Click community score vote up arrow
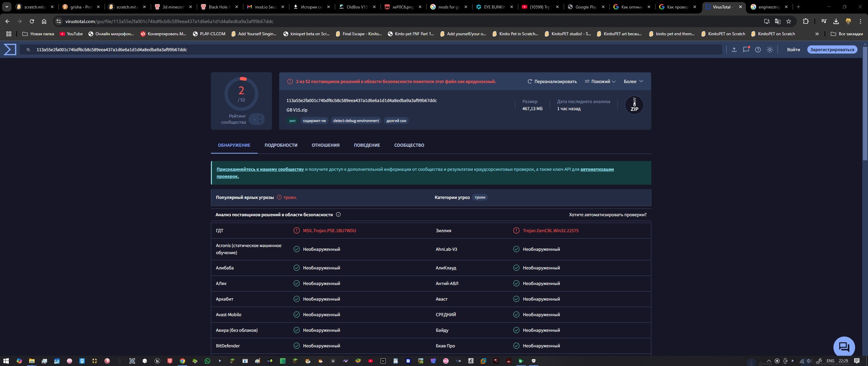Image resolution: width=868 pixels, height=366 pixels. point(260,117)
